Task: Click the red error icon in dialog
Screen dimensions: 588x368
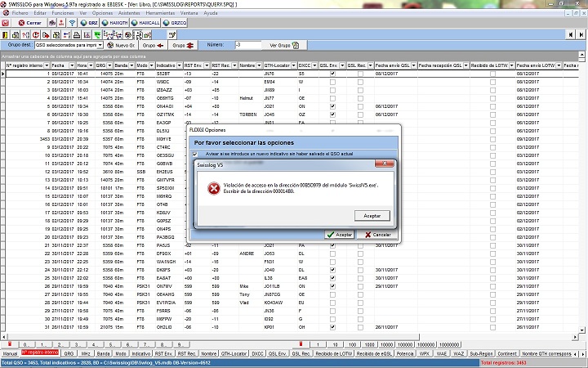Action: (214, 188)
